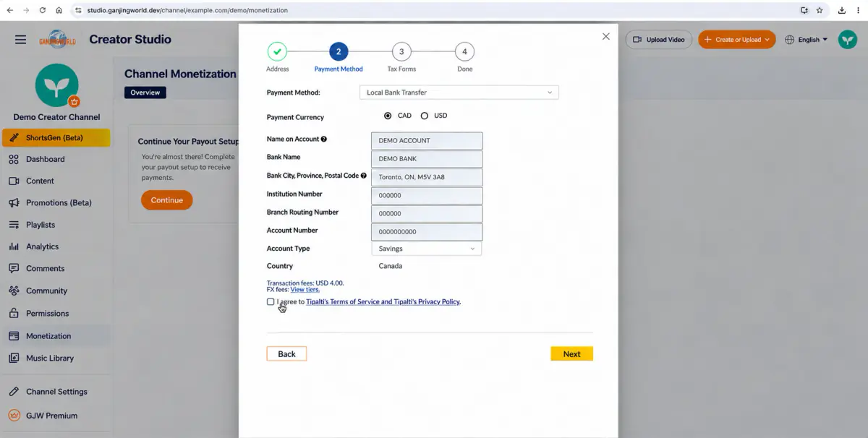Click the Name on Account field

click(427, 140)
